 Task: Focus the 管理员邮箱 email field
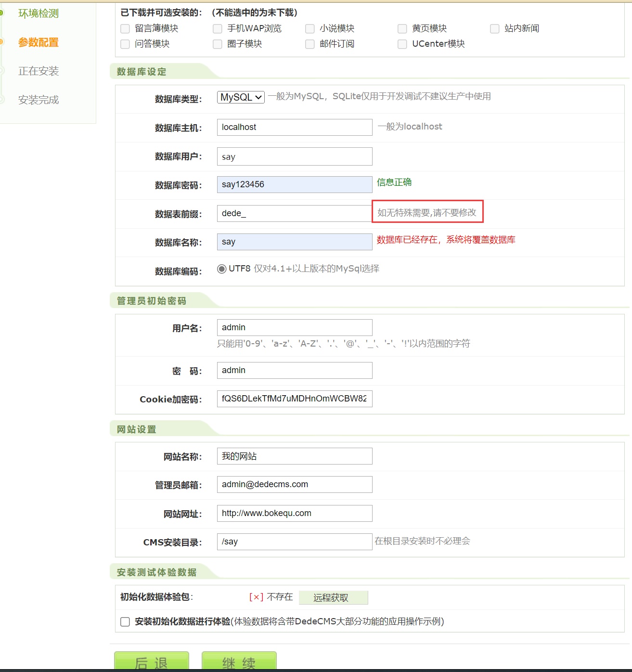point(295,484)
